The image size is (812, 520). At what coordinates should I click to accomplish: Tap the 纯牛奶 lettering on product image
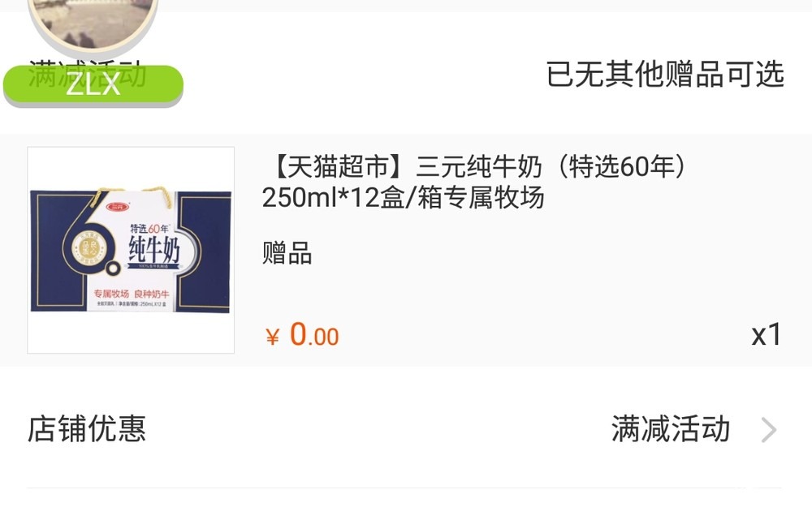(x=153, y=249)
